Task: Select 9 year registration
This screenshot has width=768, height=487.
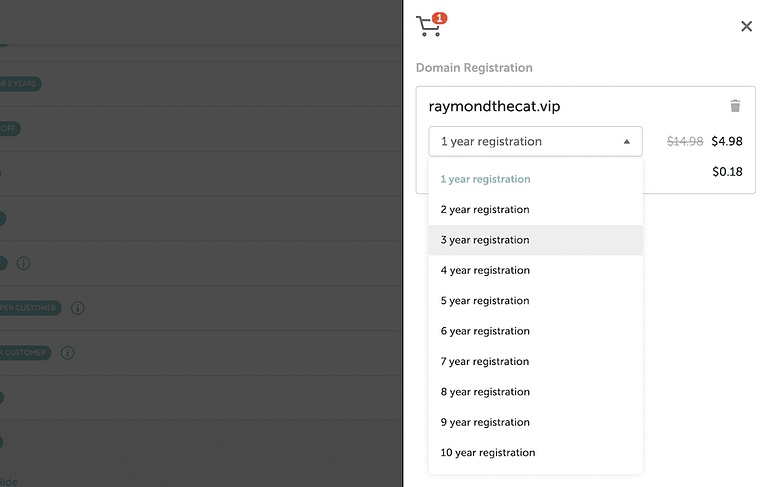Action: (485, 422)
